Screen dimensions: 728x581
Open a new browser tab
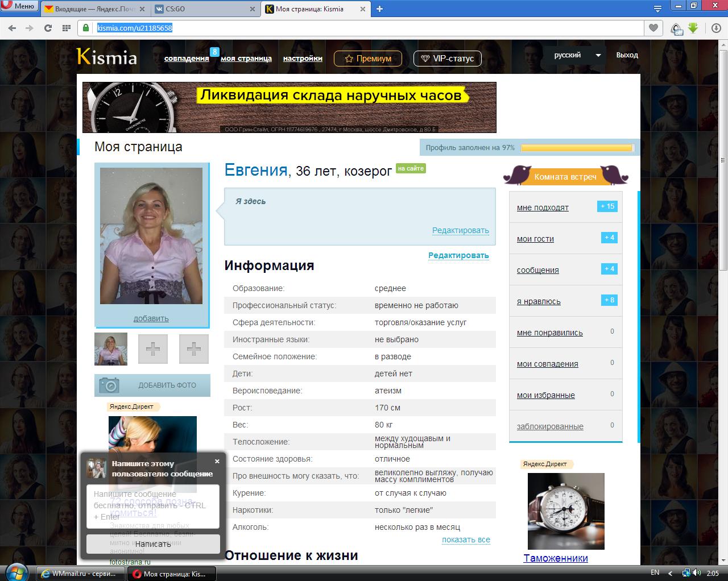379,9
